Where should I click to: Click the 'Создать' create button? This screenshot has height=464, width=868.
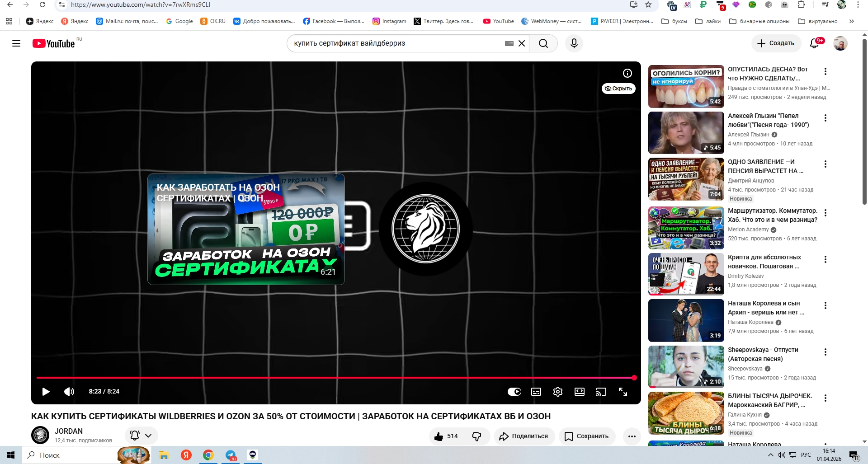click(776, 43)
